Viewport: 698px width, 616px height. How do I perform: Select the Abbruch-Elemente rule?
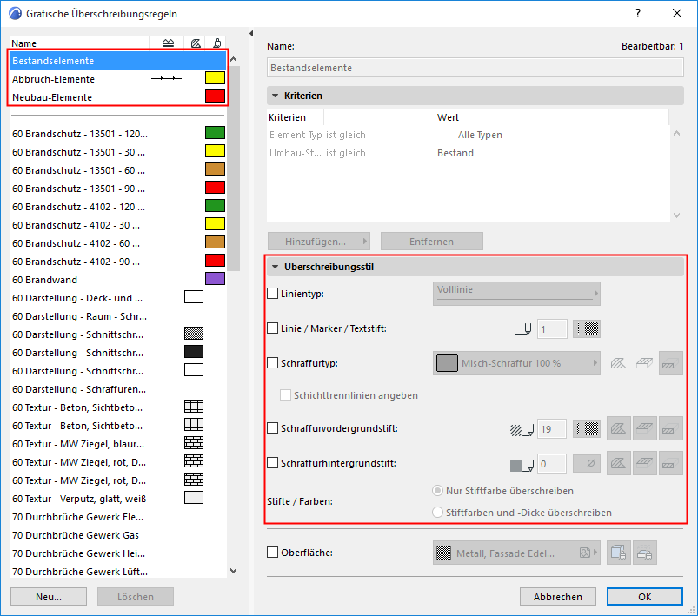coord(117,79)
